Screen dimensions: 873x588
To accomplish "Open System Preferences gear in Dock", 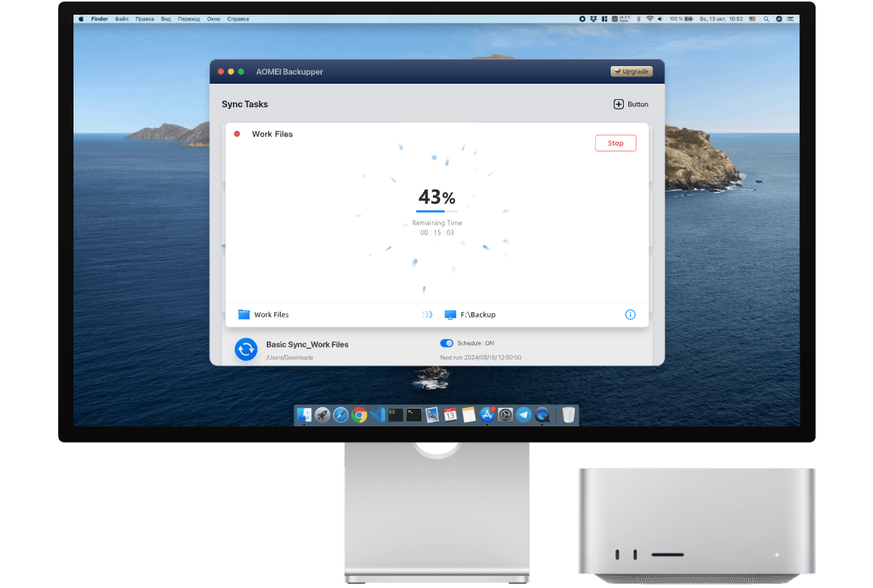I will (506, 415).
